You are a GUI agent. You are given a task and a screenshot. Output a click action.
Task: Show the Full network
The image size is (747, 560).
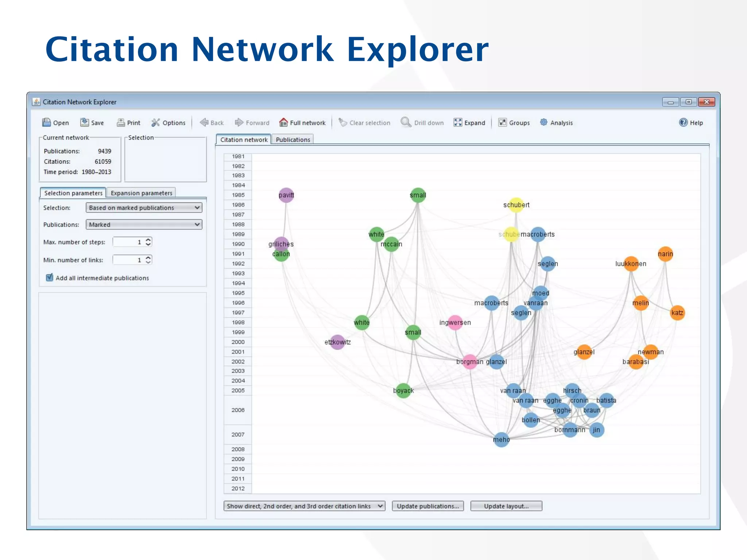point(302,122)
